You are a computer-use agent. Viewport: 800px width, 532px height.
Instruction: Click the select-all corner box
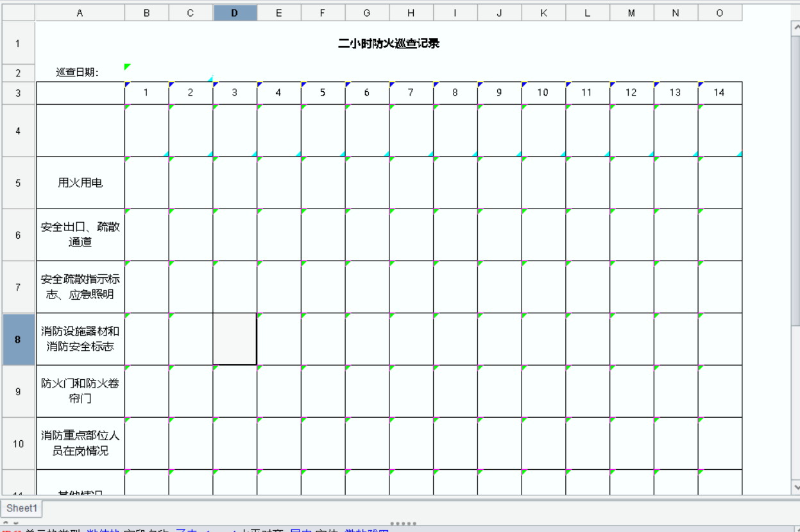[x=17, y=12]
